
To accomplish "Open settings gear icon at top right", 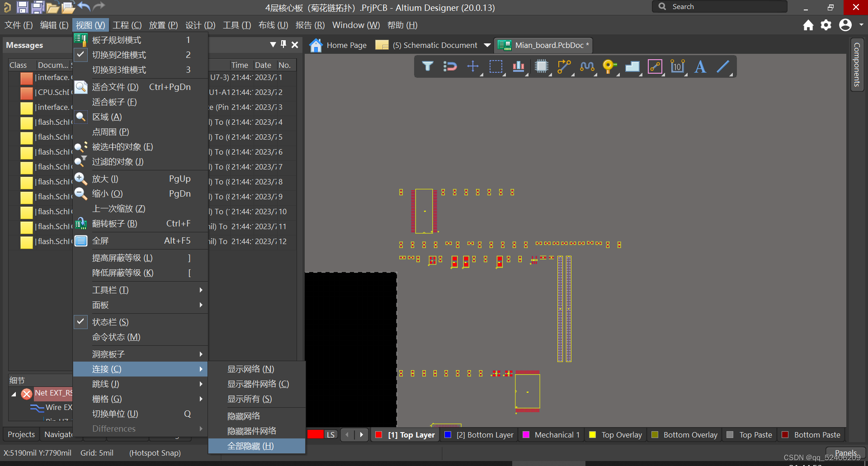I will (826, 25).
